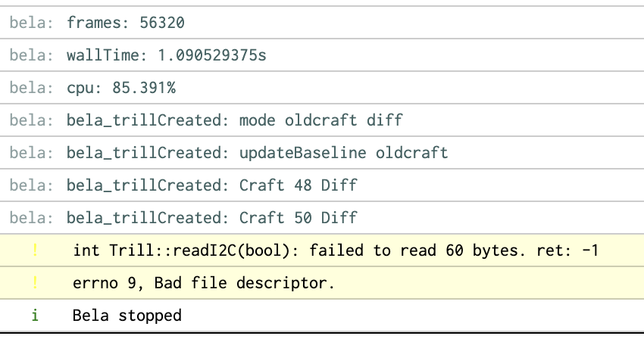The image size is (644, 339).
Task: Click the 'bela:' prefix on the wallTime line
Action: [x=32, y=55]
